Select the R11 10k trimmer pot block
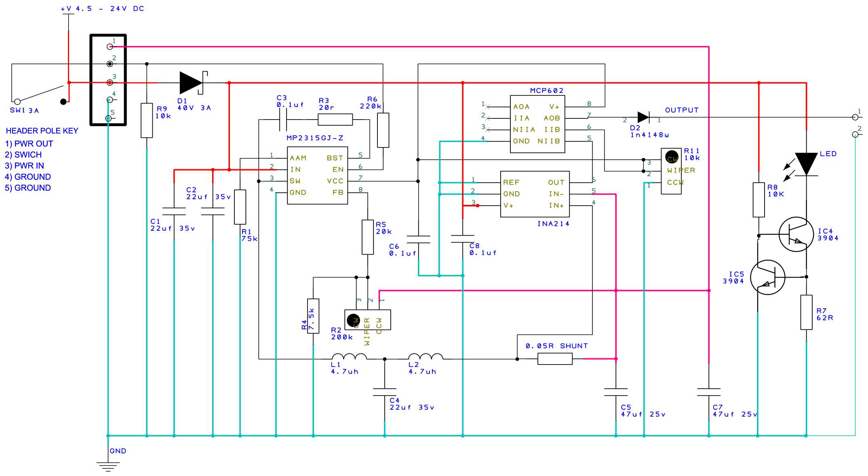The width and height of the screenshot is (868, 476). (671, 171)
